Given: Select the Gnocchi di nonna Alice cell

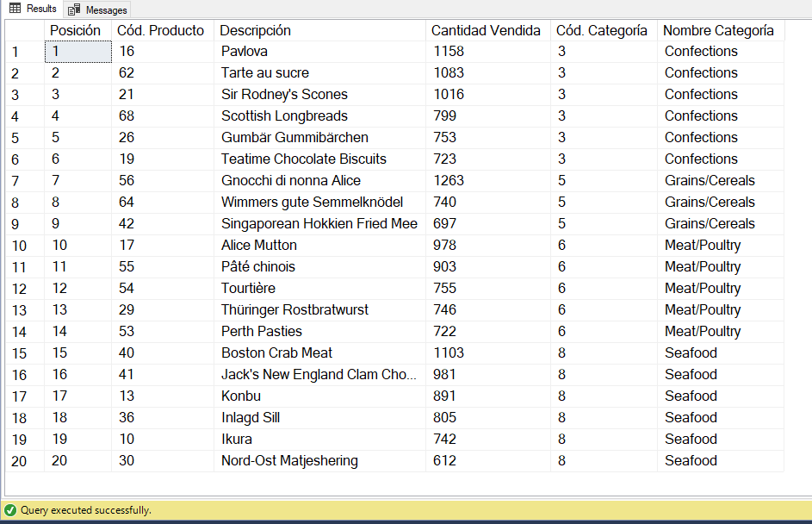Looking at the screenshot, I should tap(319, 180).
